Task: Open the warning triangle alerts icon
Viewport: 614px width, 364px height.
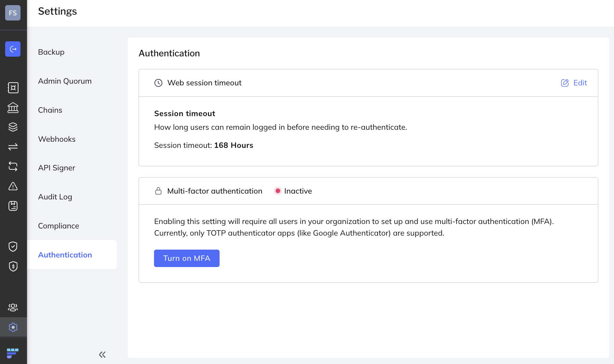Action: [x=13, y=186]
